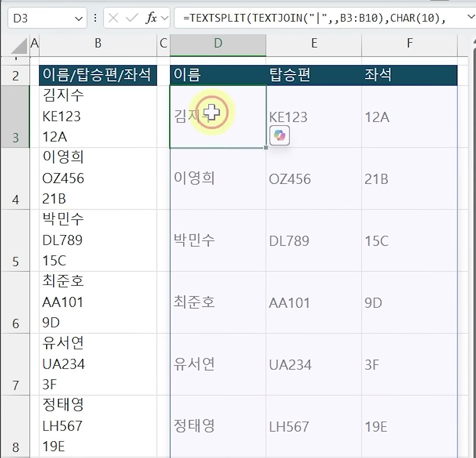Click cell B5 with 박민수 DL789 15C

click(x=98, y=240)
